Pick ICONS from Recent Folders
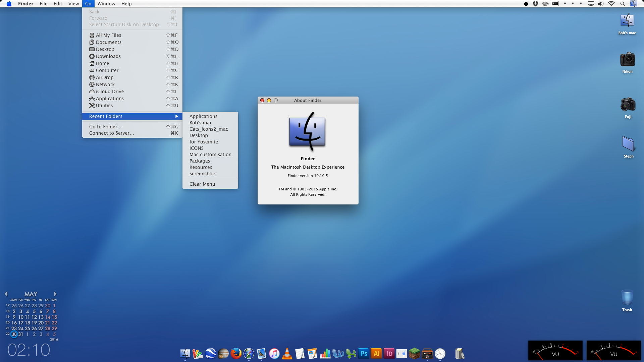Image resolution: width=644 pixels, height=362 pixels. pyautogui.click(x=210, y=148)
